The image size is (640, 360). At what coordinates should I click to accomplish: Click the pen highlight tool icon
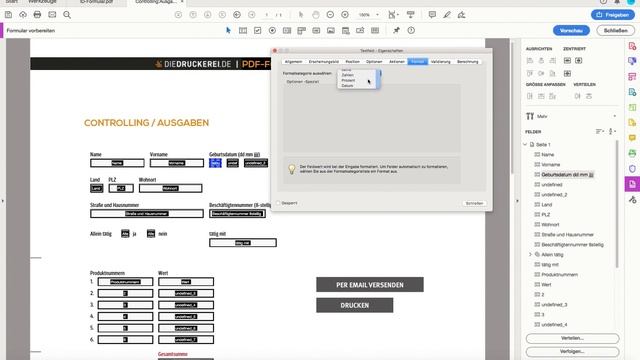447,15
